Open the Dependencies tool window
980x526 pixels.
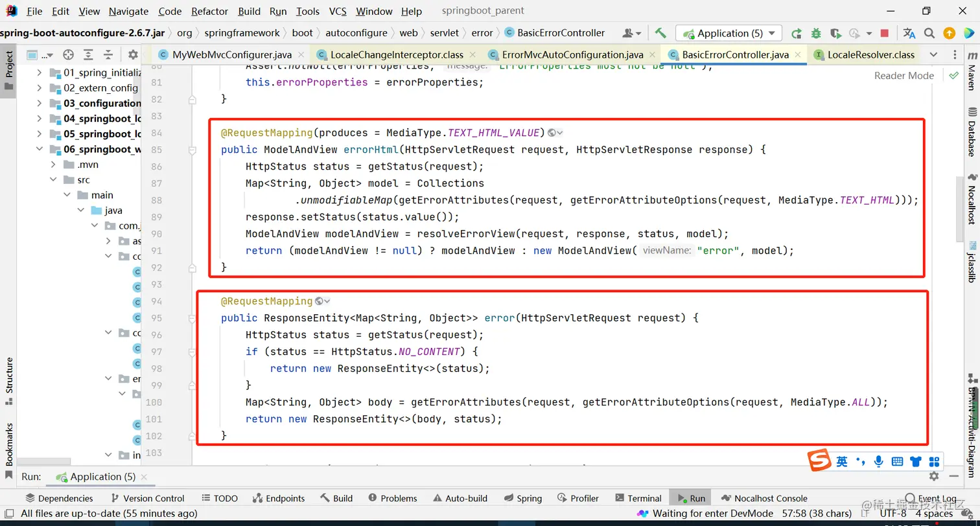(x=59, y=498)
